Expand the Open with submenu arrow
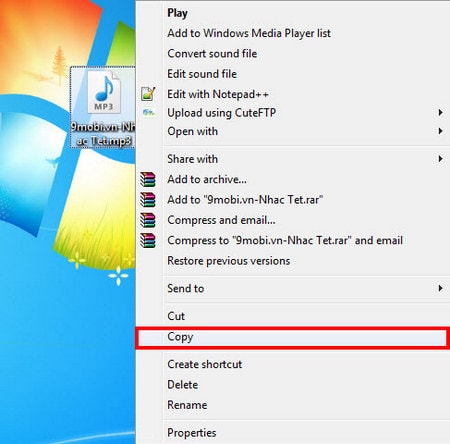 (440, 131)
